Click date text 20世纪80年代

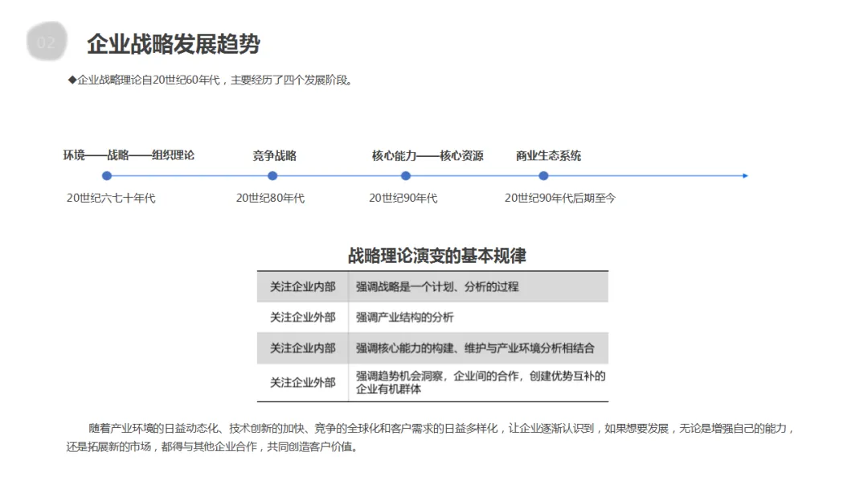pos(270,199)
